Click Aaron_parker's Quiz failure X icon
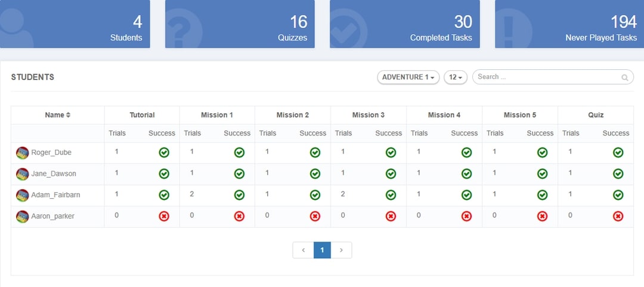 [x=618, y=216]
